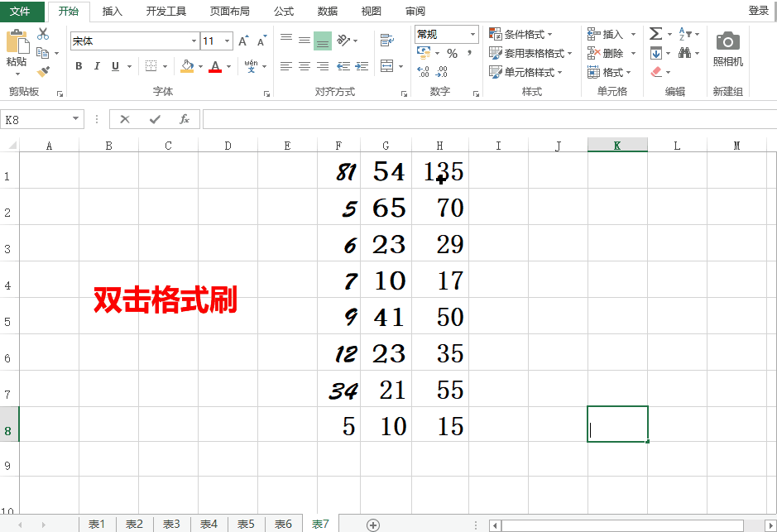Click in the formula bar input
Image resolution: width=777 pixels, height=532 pixels.
(490, 119)
